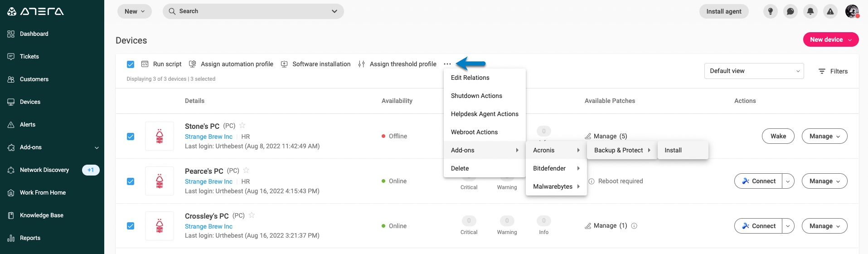Open the Devices sidebar icon
This screenshot has width=868, height=254.
[x=11, y=102]
